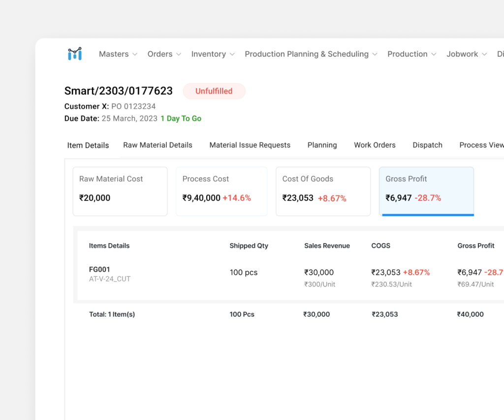Select the Raw Material Cost card
Image resolution: width=504 pixels, height=420 pixels.
120,192
